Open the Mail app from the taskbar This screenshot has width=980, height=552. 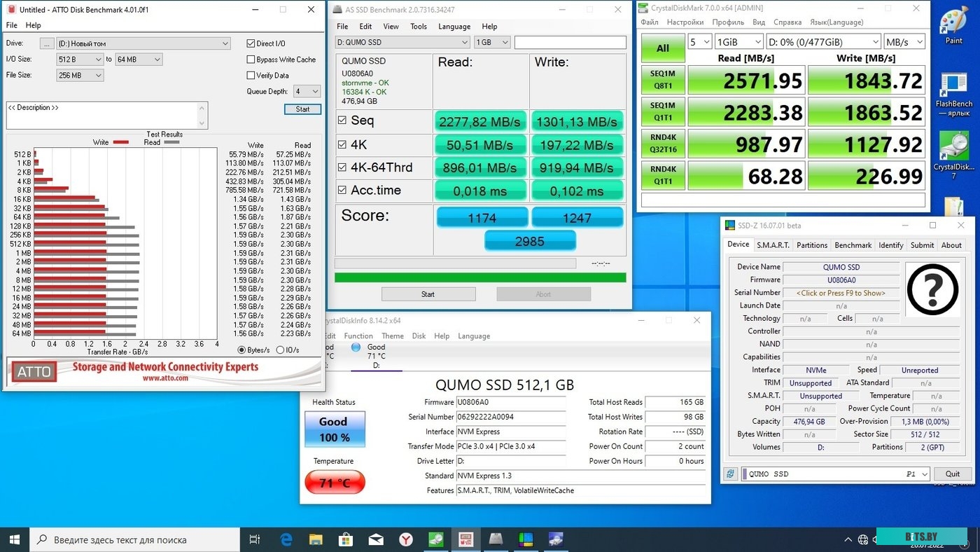(x=376, y=539)
